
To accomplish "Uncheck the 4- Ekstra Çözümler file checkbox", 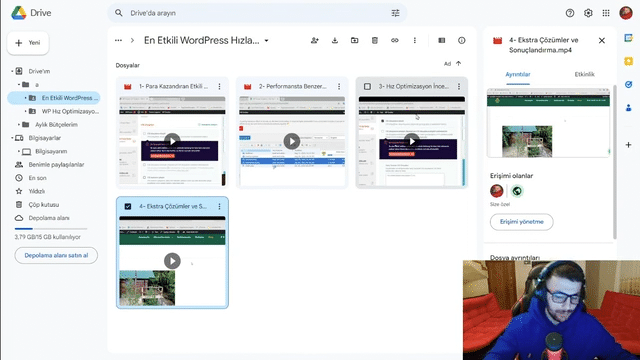I will pyautogui.click(x=128, y=207).
